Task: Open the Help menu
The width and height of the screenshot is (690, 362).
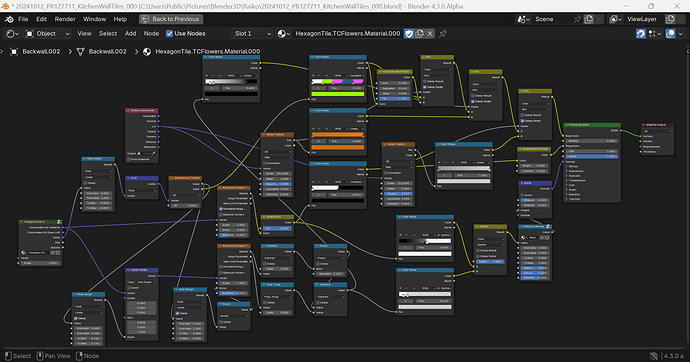Action: (x=120, y=19)
